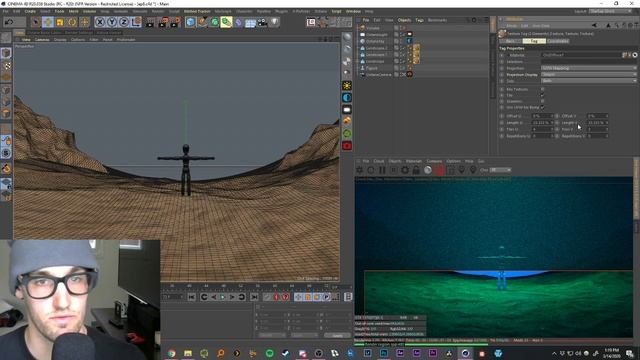
Task: Pause the Octane Live Viewer render
Action: click(x=382, y=170)
